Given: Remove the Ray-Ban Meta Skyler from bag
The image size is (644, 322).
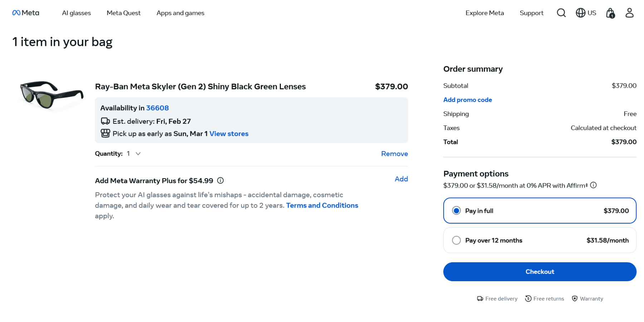Looking at the screenshot, I should (x=394, y=153).
